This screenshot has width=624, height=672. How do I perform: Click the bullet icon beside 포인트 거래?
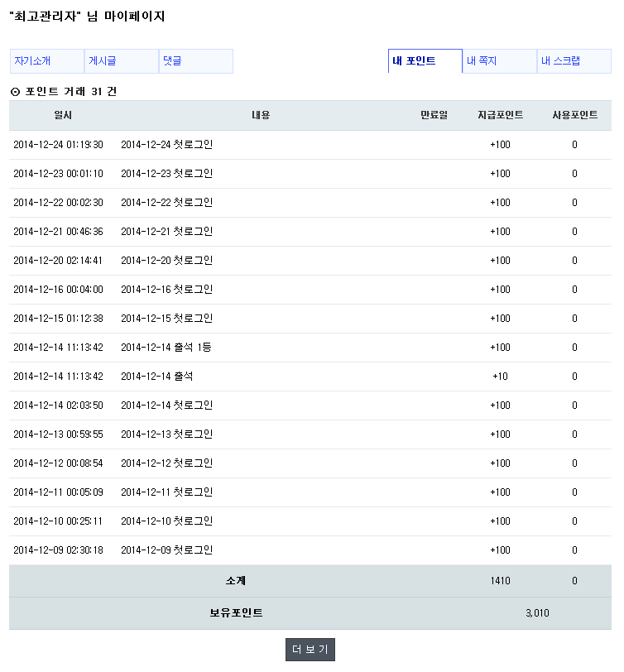point(15,92)
